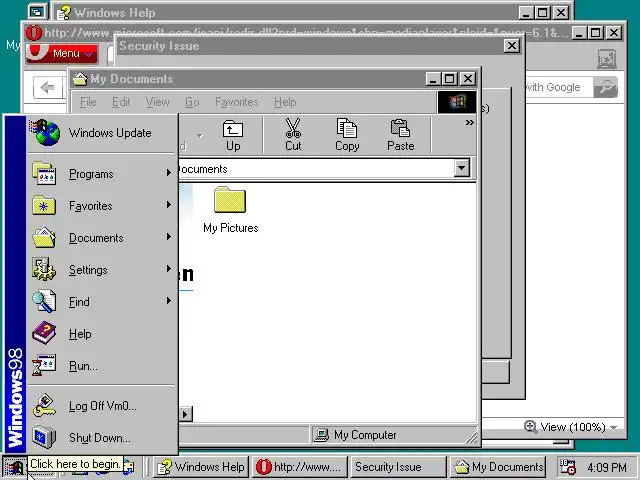Viewport: 640px width, 480px height.
Task: Open File menu in My Documents
Action: pos(88,102)
